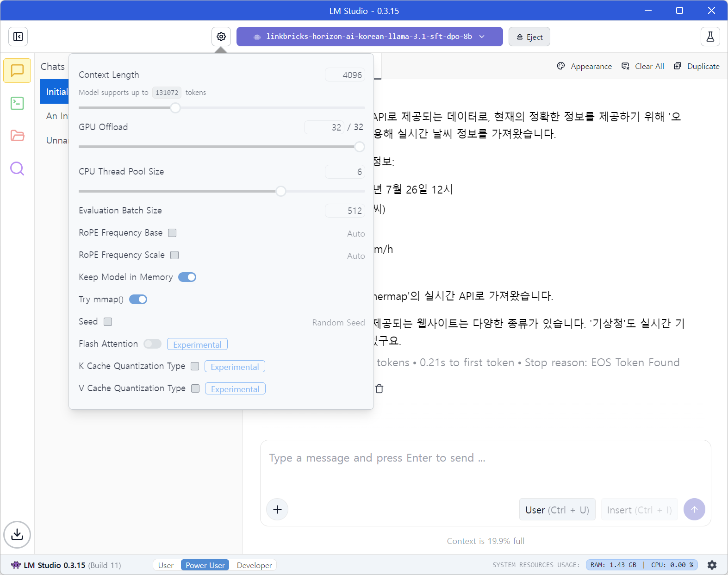This screenshot has width=728, height=575.
Task: Click the Flash Attention Experimental tag
Action: [x=197, y=344]
